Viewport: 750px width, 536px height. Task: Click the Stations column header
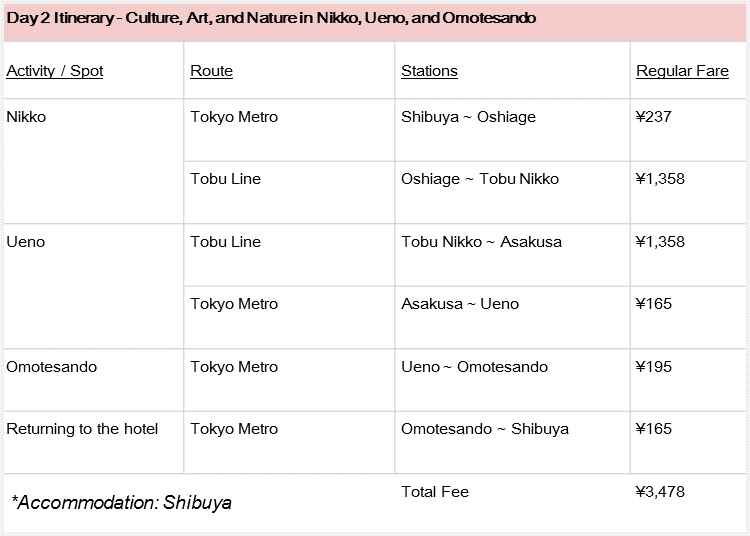[429, 71]
